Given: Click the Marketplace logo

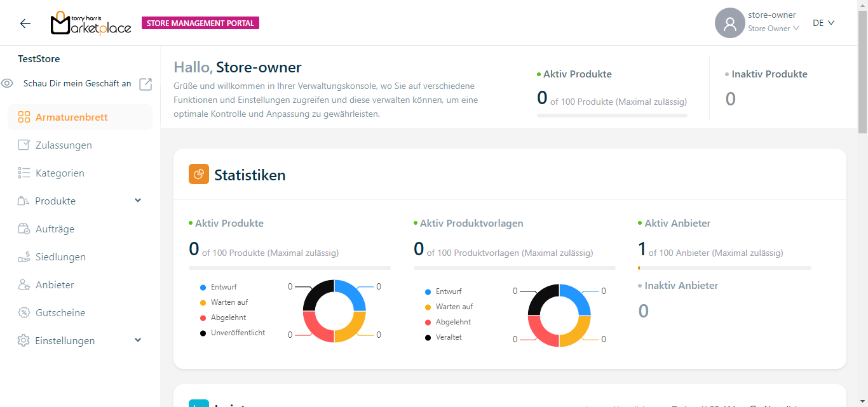Looking at the screenshot, I should (91, 23).
